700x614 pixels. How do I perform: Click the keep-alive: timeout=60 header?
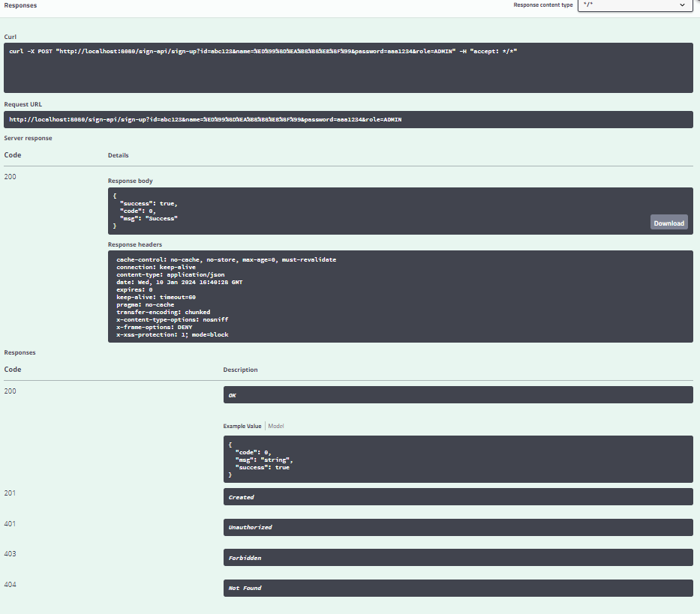156,297
